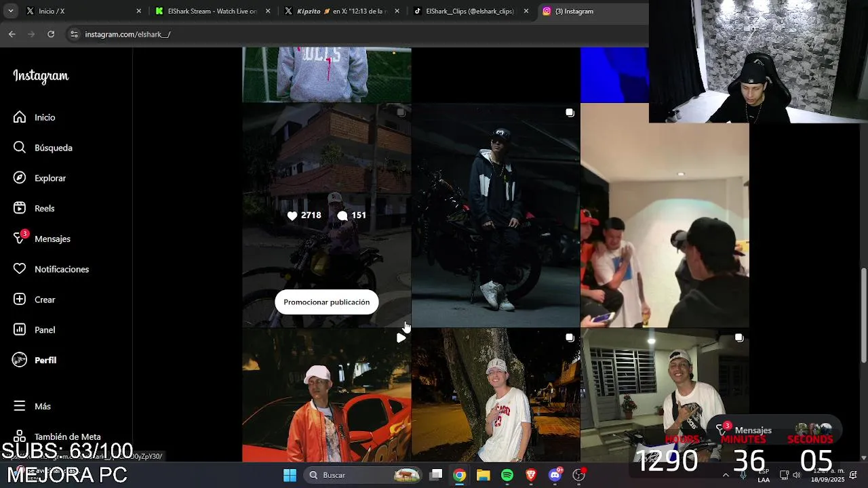The width and height of the screenshot is (868, 488).
Task: Click Chrome icon on taskbar
Action: (460, 475)
